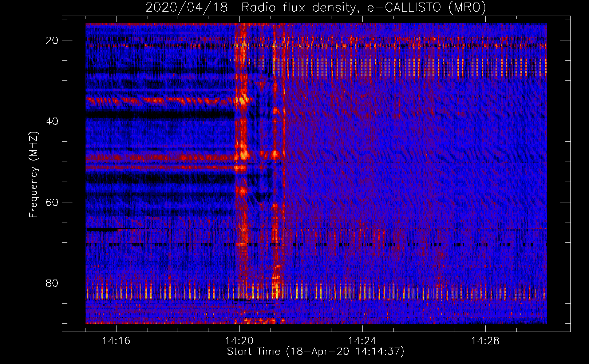Select the 14:20 time tick label
Screen dimensions: 589x364
pyautogui.click(x=239, y=341)
